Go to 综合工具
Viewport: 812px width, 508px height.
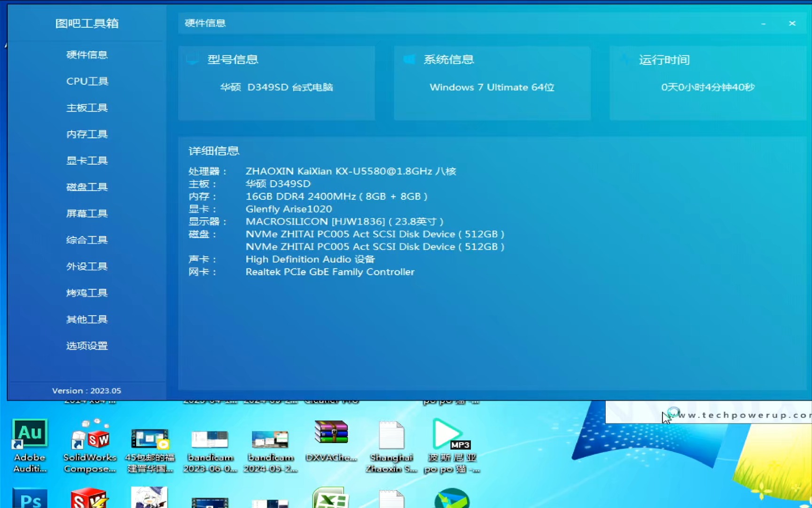(x=87, y=240)
